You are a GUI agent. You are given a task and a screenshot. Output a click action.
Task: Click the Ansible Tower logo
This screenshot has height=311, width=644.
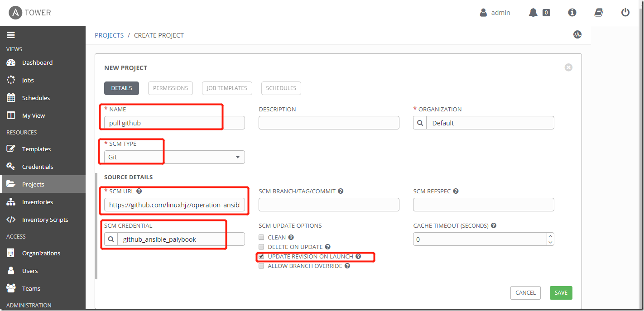click(30, 13)
